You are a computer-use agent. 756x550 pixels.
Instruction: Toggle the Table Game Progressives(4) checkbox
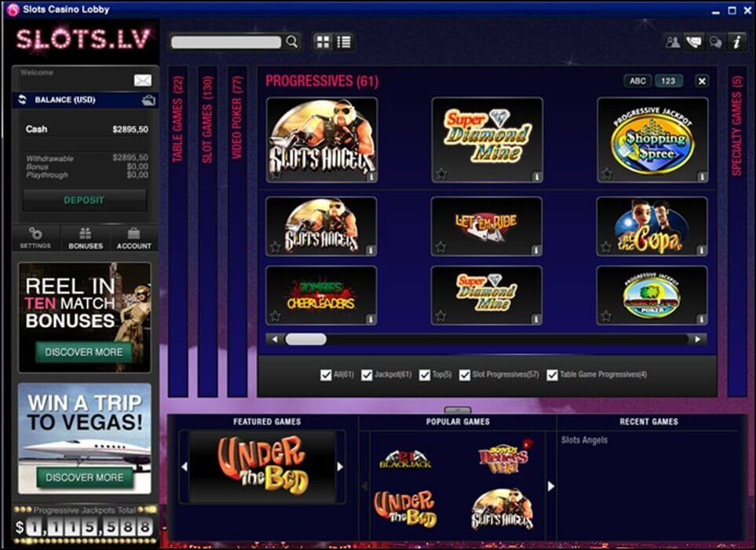[552, 376]
